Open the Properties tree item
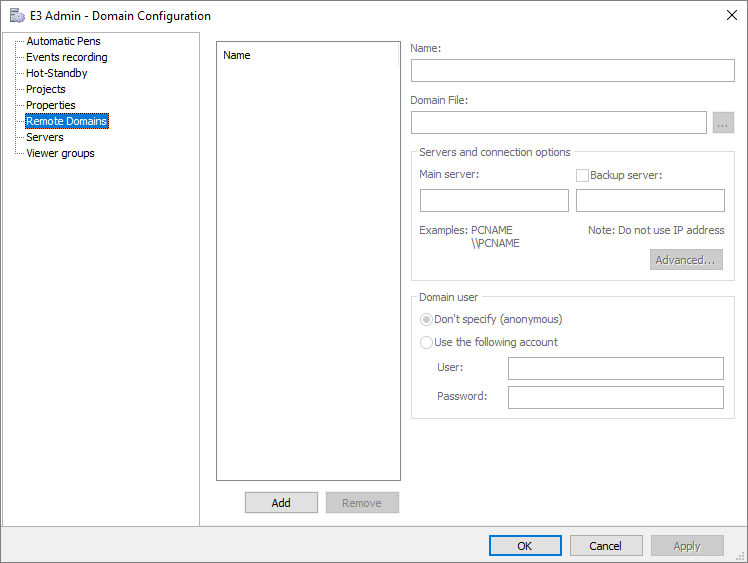This screenshot has width=748, height=563. click(x=51, y=105)
